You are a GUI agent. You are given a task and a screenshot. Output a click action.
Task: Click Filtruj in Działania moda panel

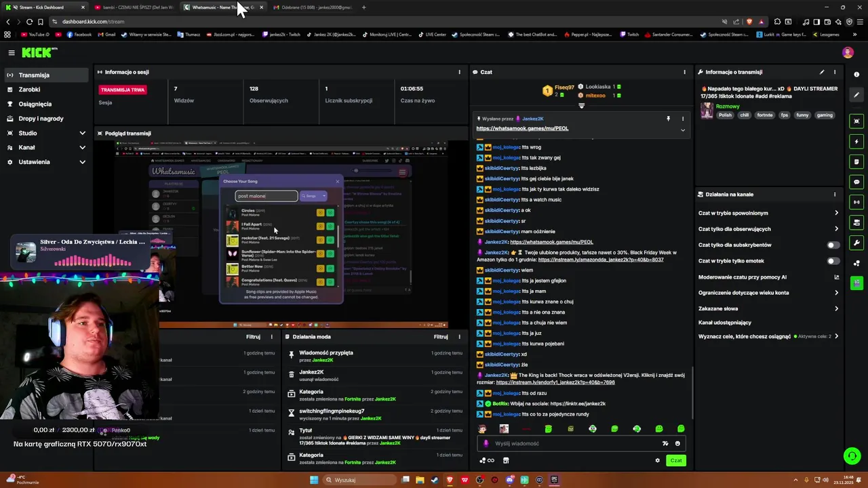[441, 337]
